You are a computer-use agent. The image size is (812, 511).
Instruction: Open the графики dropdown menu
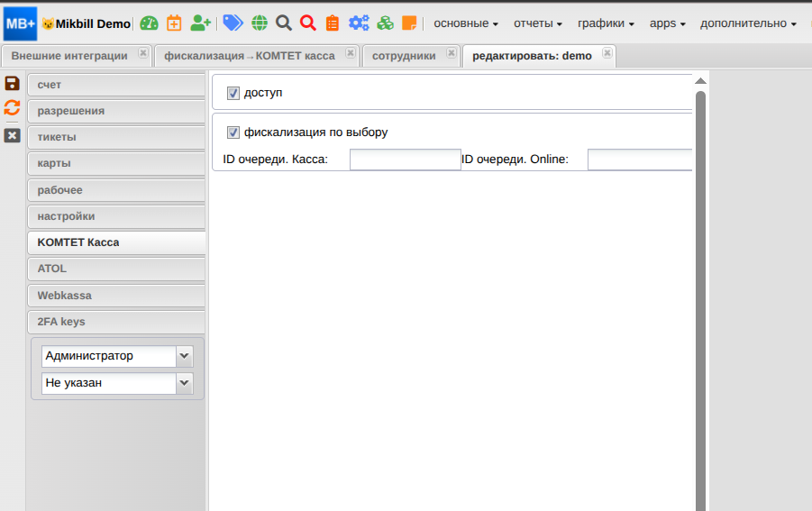pyautogui.click(x=606, y=23)
